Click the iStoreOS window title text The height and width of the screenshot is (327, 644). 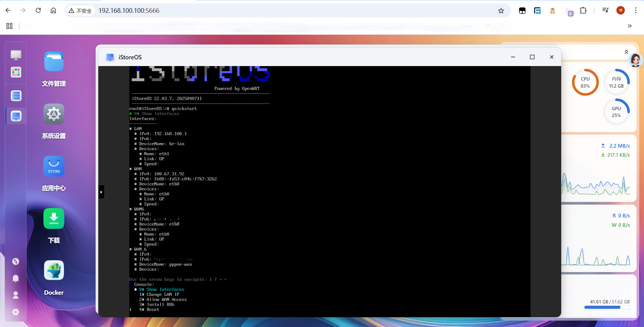click(x=130, y=57)
